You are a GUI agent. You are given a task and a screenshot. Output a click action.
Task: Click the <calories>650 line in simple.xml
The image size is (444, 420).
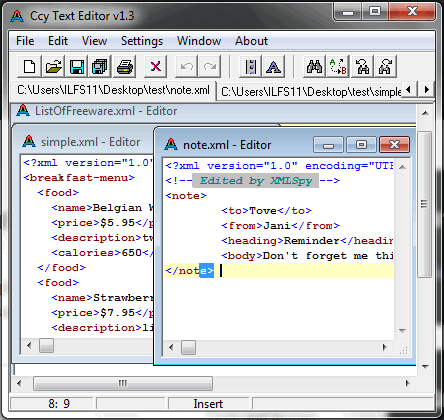(x=102, y=253)
